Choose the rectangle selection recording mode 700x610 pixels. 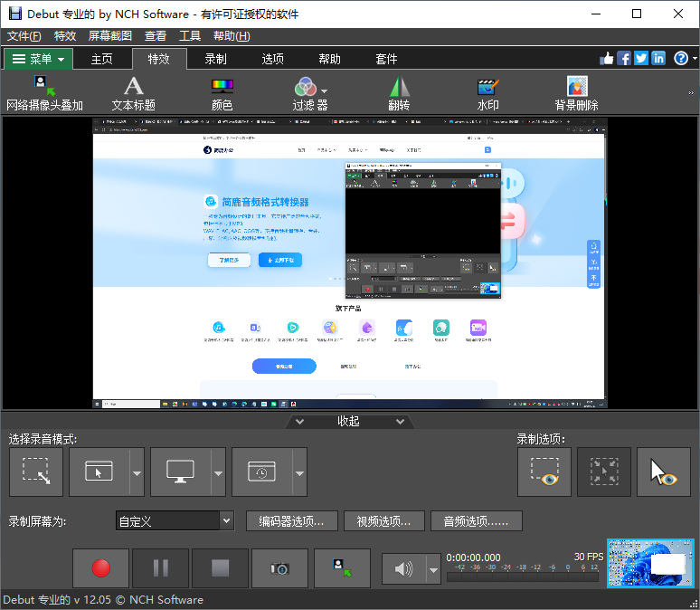[x=36, y=472]
